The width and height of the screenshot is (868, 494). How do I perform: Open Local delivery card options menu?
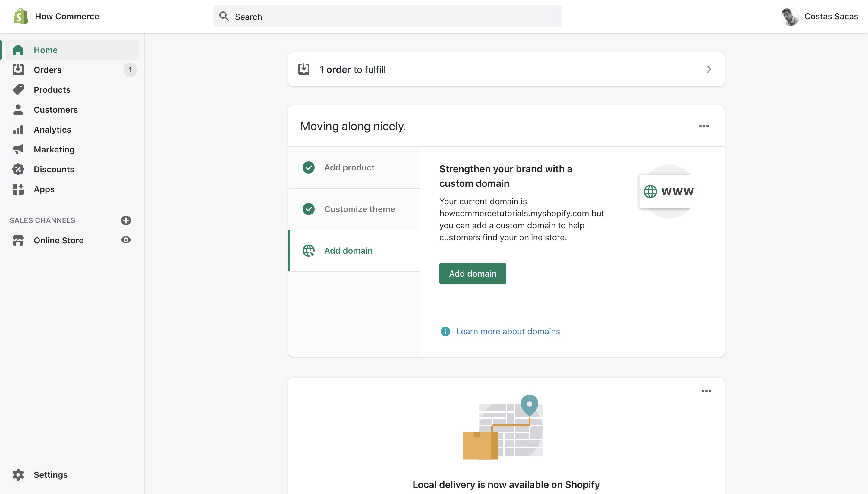point(706,391)
